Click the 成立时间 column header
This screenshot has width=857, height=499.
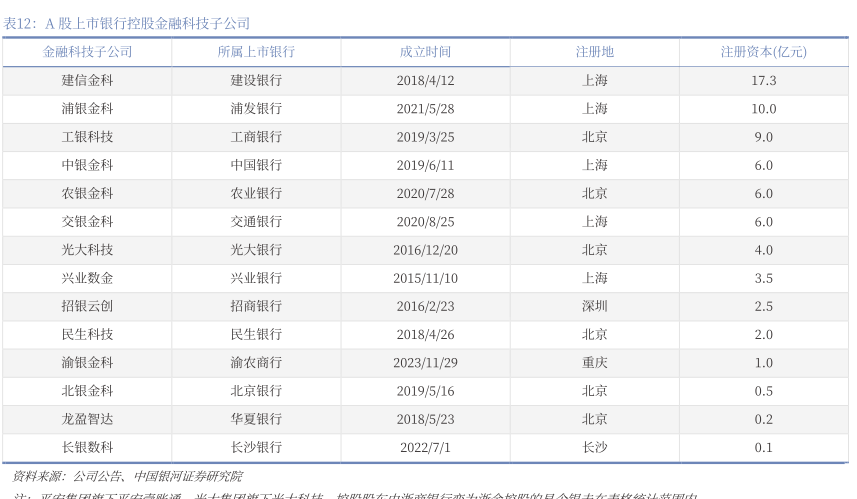(425, 52)
